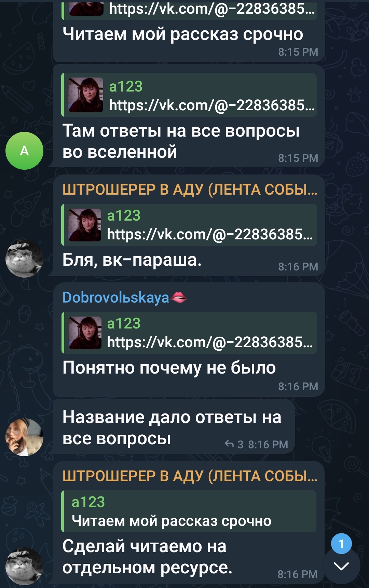This screenshot has height=588, width=369.
Task: Open the blonde girl profile avatar
Action: click(24, 437)
